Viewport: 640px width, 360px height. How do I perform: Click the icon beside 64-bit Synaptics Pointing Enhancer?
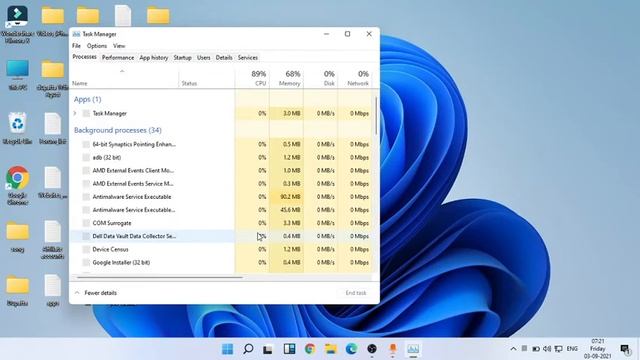(86, 144)
